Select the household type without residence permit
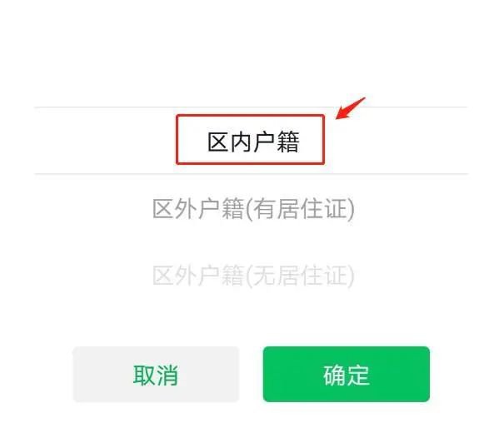The height and width of the screenshot is (423, 504). (x=253, y=276)
